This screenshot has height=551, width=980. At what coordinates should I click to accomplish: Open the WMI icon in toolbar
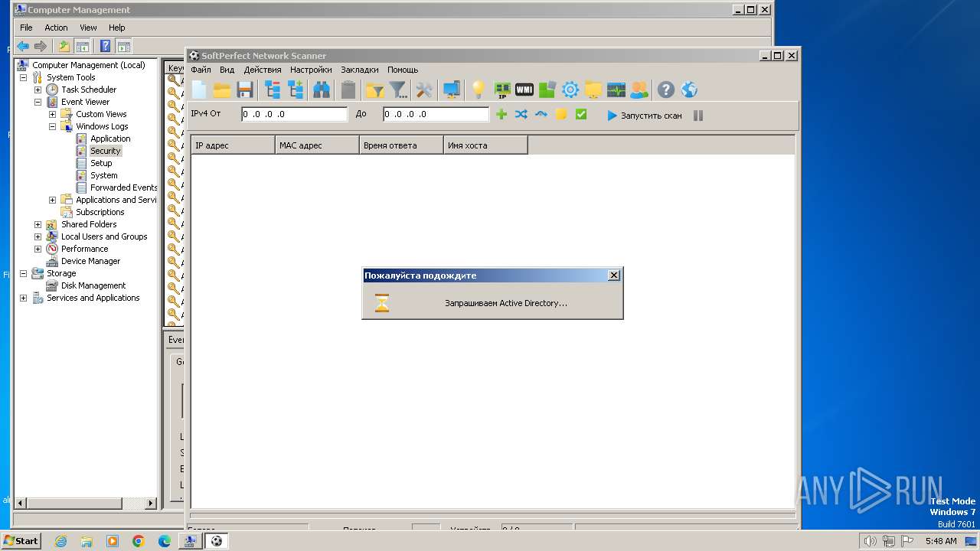[x=524, y=90]
